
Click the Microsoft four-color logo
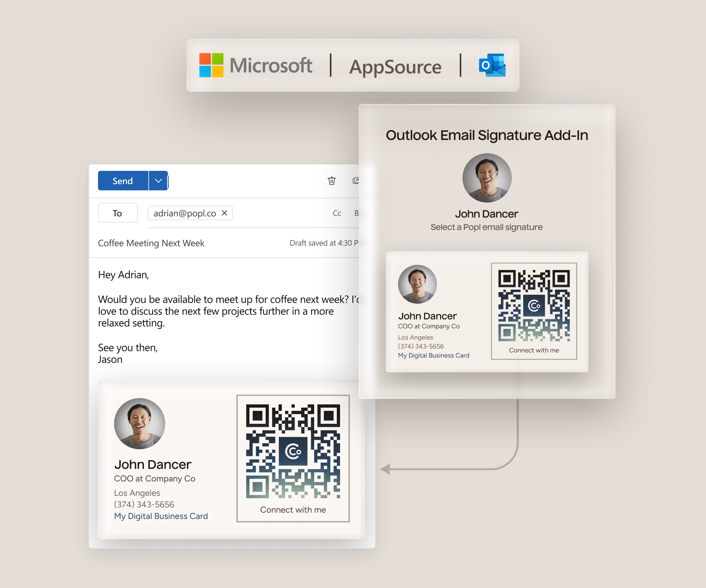[211, 65]
